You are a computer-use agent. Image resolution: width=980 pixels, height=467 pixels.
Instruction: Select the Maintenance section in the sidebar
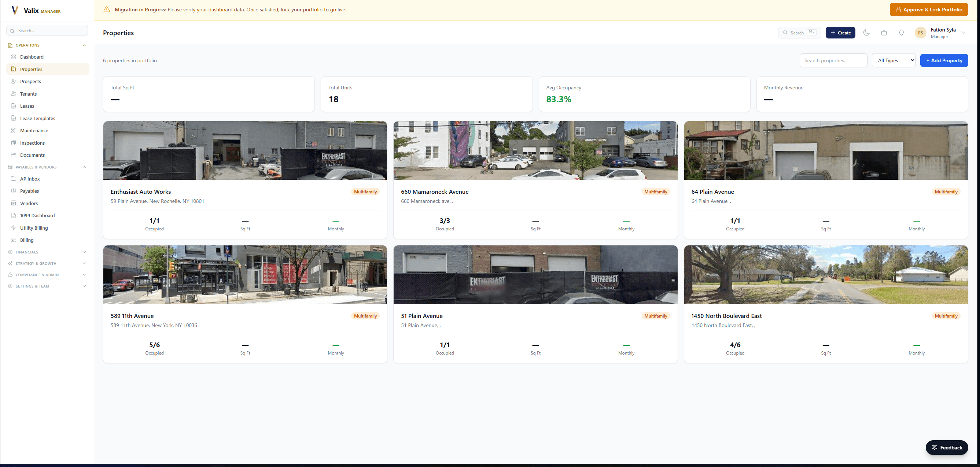click(x=34, y=130)
